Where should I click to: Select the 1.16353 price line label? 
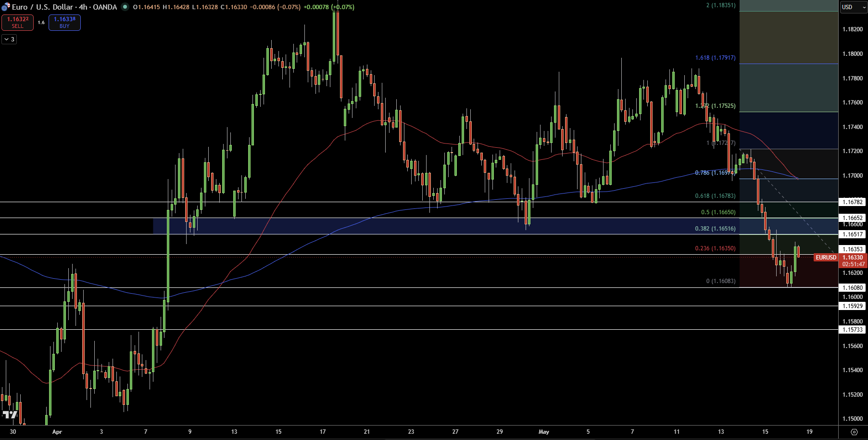853,249
